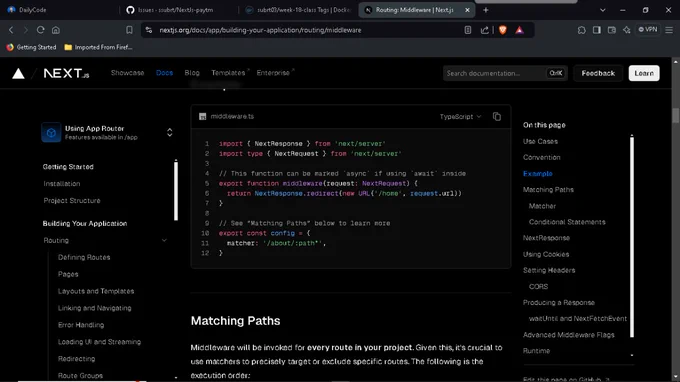Click the page vertical scrollbar thumb
Image resolution: width=680 pixels, height=382 pixels.
click(675, 115)
